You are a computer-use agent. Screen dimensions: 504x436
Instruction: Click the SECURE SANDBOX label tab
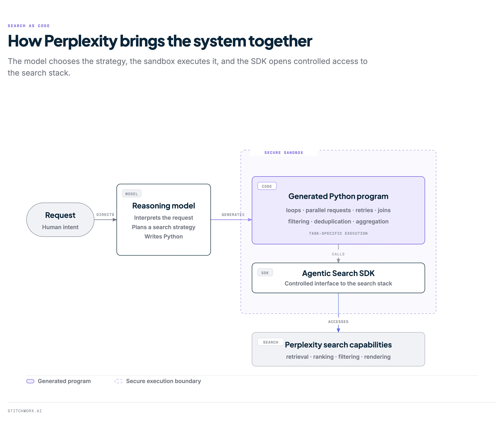click(x=284, y=153)
